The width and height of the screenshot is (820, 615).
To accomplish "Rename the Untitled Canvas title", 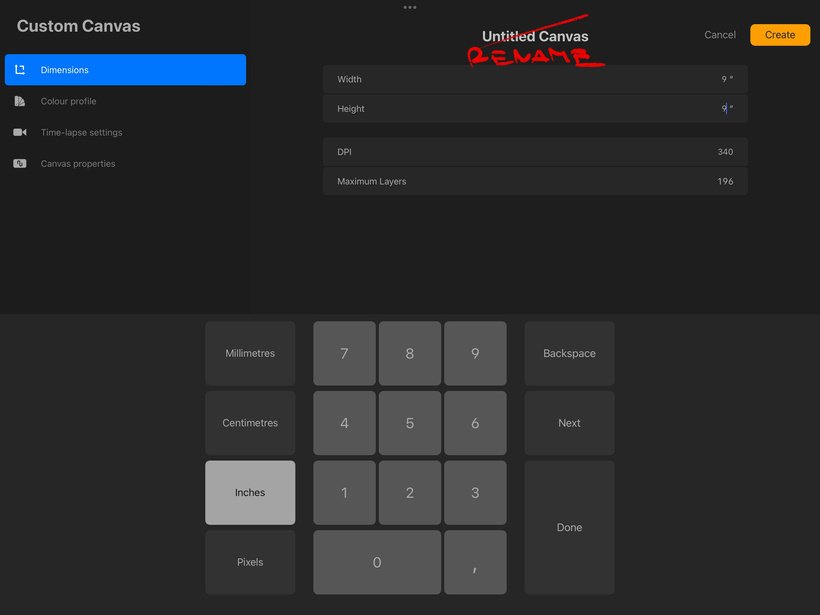I will coord(535,37).
